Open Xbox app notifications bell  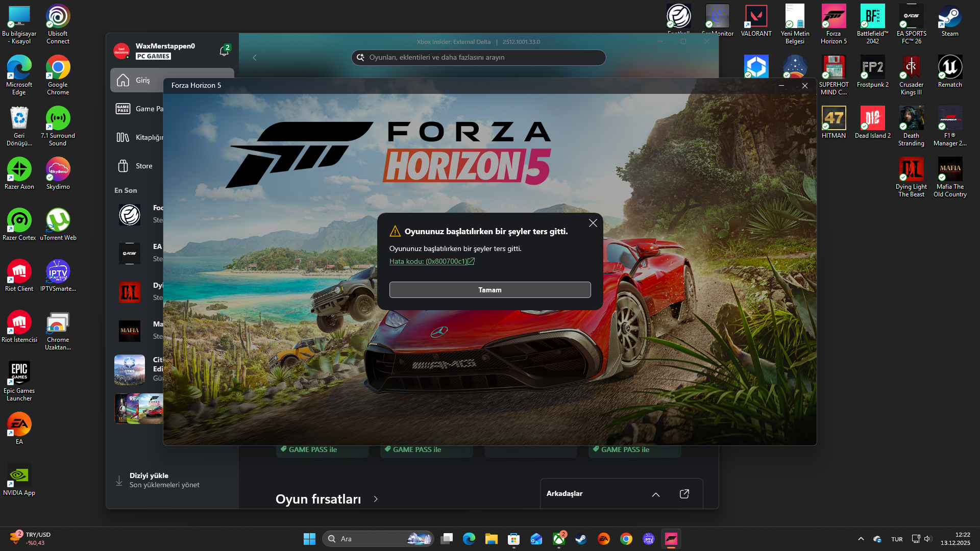(x=224, y=51)
